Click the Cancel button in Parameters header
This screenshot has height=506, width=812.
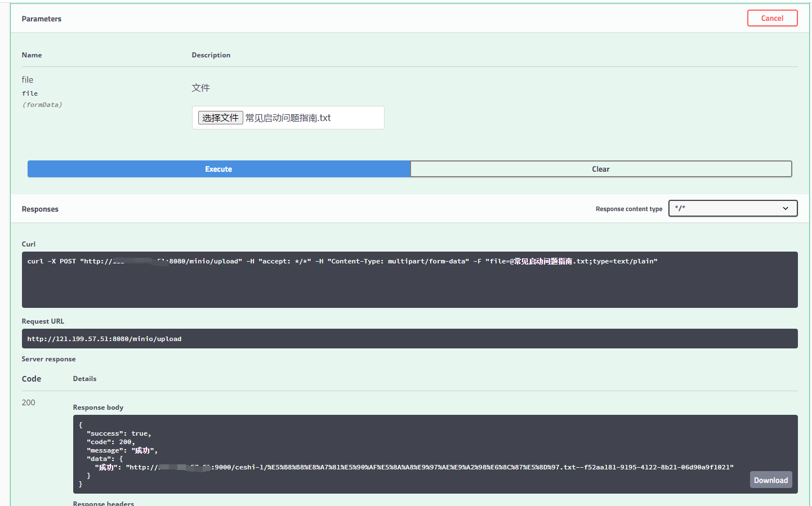tap(772, 17)
